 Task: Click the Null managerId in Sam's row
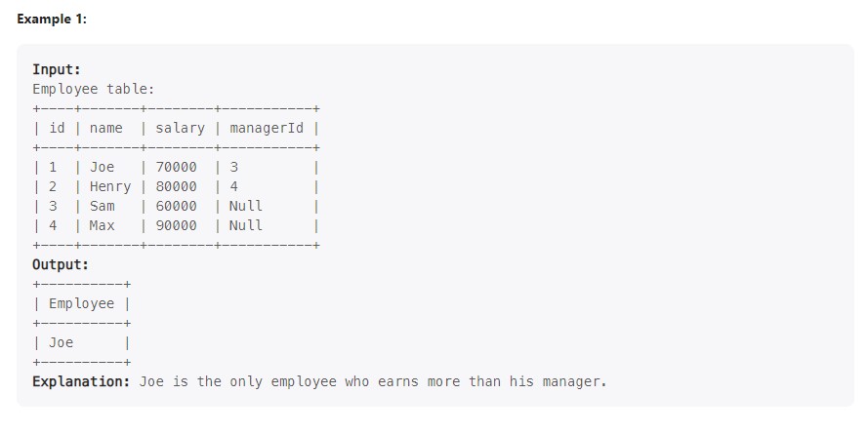[x=245, y=206]
